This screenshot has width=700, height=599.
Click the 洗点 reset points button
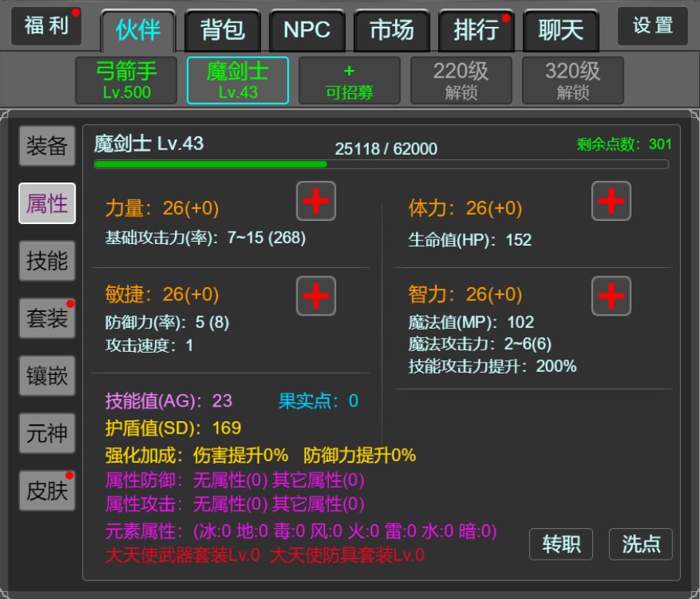(641, 544)
